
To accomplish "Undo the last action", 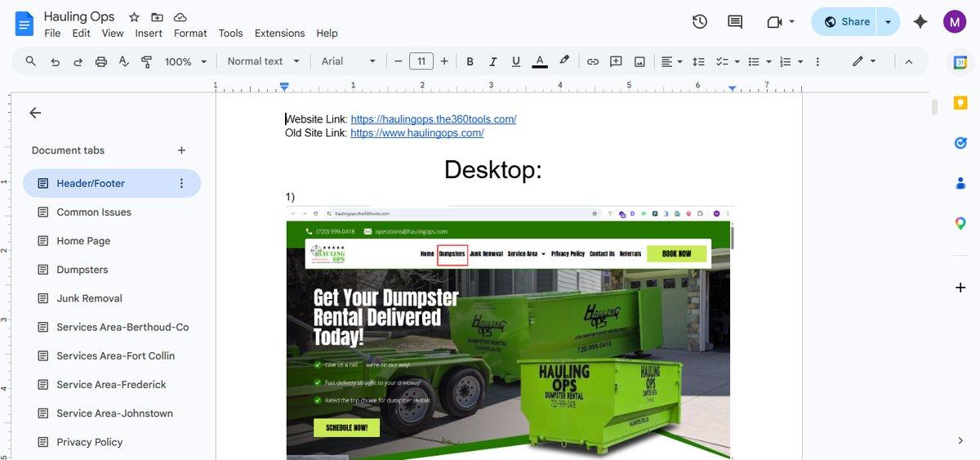I will coord(55,61).
